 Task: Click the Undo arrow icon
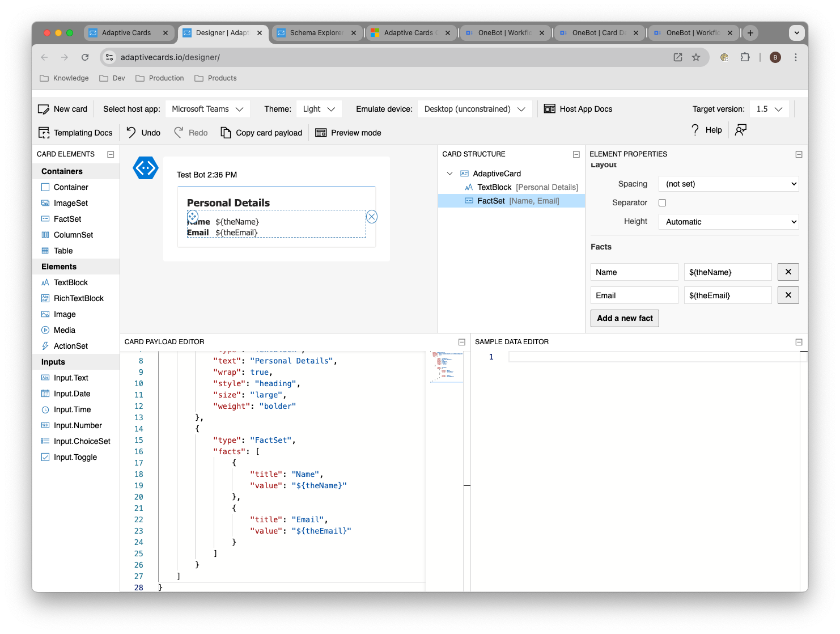tap(131, 133)
